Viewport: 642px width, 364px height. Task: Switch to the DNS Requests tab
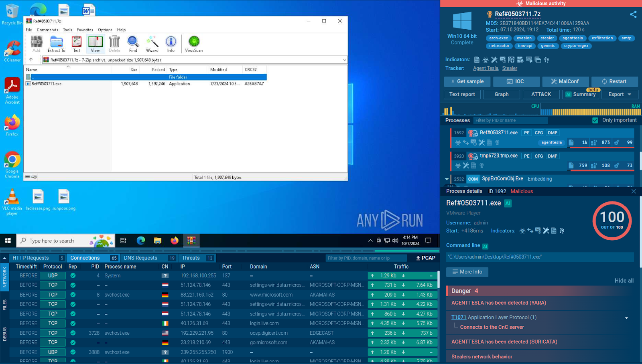click(x=140, y=258)
